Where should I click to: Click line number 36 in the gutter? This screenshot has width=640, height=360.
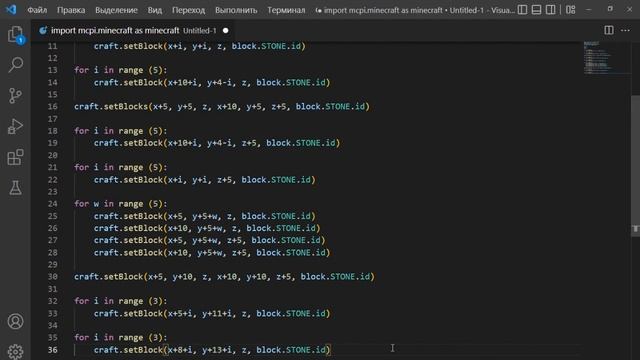pyautogui.click(x=53, y=350)
